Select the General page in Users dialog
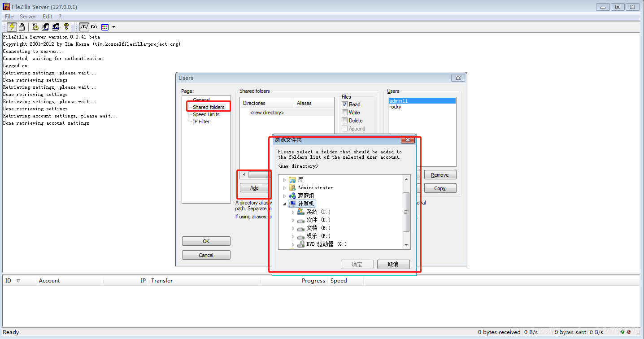The image size is (644, 339). coord(201,100)
